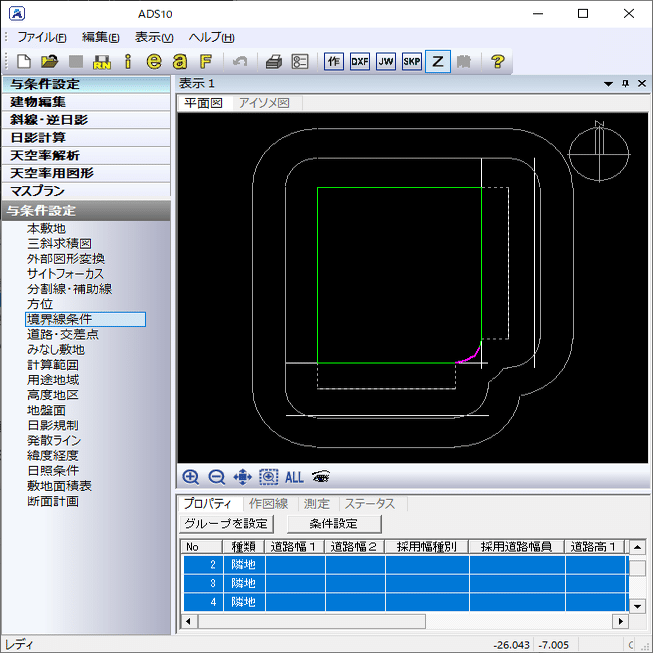Expand the 建物編集 section
Screen dimensions: 653x653
click(86, 102)
